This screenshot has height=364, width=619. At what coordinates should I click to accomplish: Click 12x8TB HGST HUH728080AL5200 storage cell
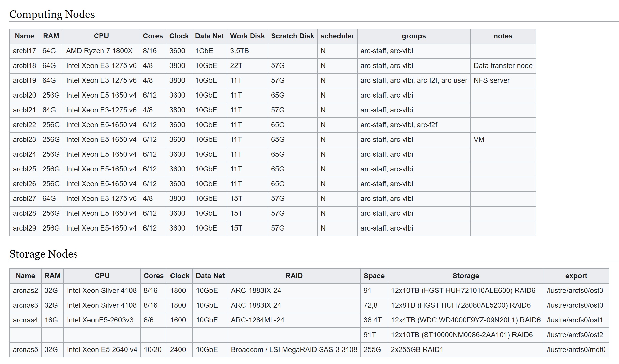coord(466,305)
